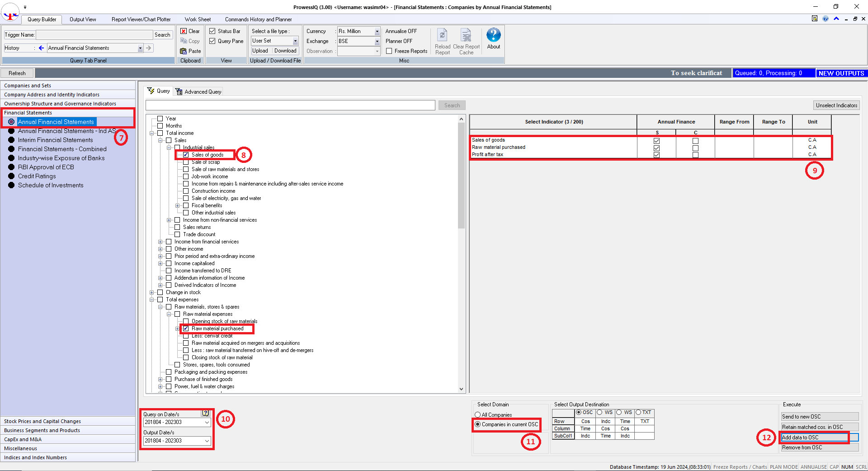Viewport: 868px width, 471px height.
Task: Open the History Annual Financial Statements dropdown
Action: coord(140,48)
